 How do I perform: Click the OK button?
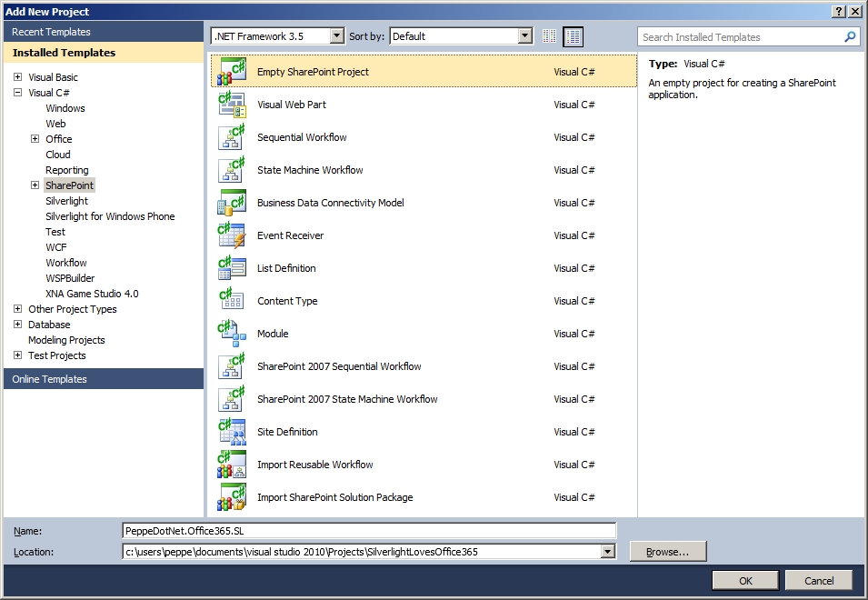click(x=745, y=581)
